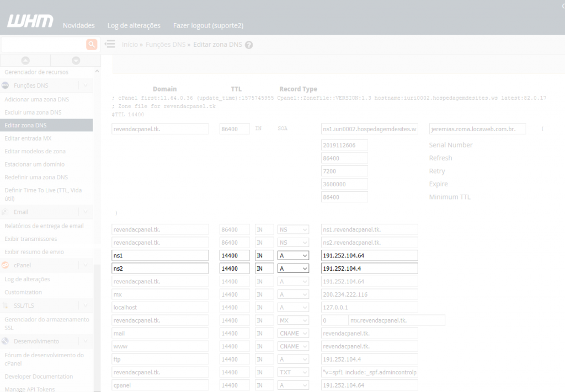Screen dimensions: 565x392
Task: Open TXT record type dropdown
Action: click(294, 372)
